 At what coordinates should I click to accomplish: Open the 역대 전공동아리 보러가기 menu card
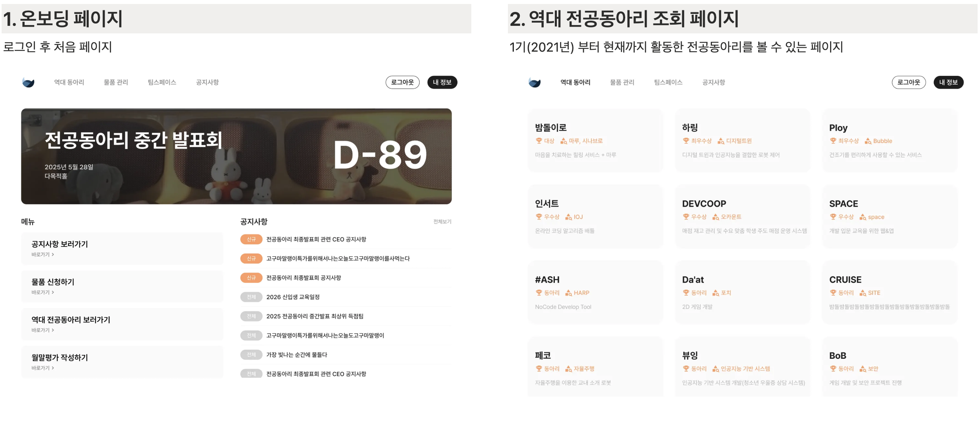pyautogui.click(x=122, y=324)
